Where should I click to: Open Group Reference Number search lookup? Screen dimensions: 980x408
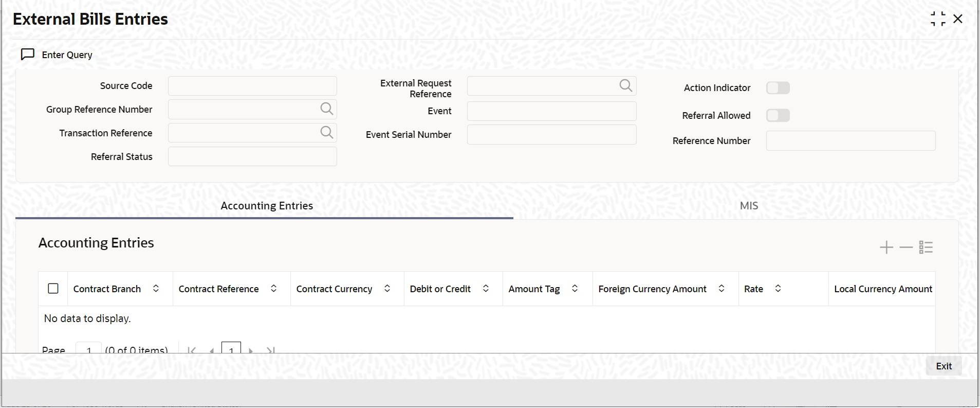[x=327, y=109]
